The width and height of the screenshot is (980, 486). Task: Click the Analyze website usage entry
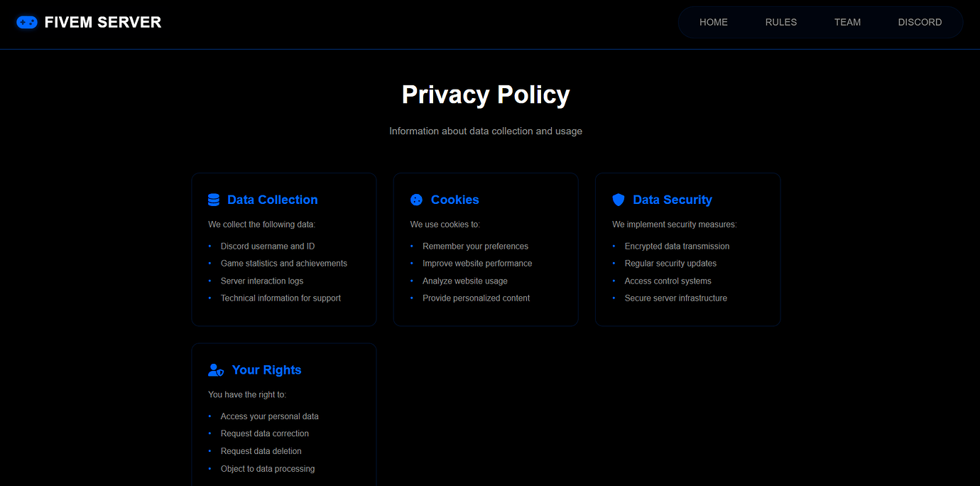[x=464, y=281]
